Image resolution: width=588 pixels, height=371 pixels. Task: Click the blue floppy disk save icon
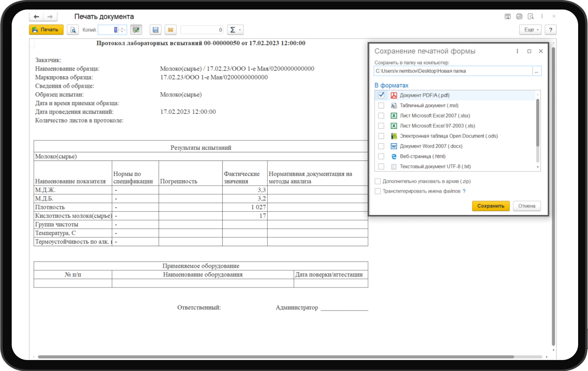[x=156, y=30]
